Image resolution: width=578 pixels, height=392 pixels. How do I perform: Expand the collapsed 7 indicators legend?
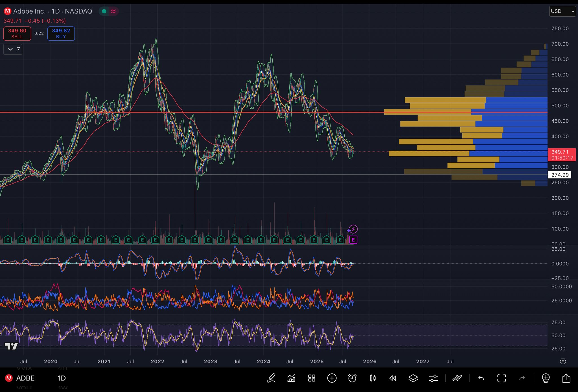pos(13,49)
